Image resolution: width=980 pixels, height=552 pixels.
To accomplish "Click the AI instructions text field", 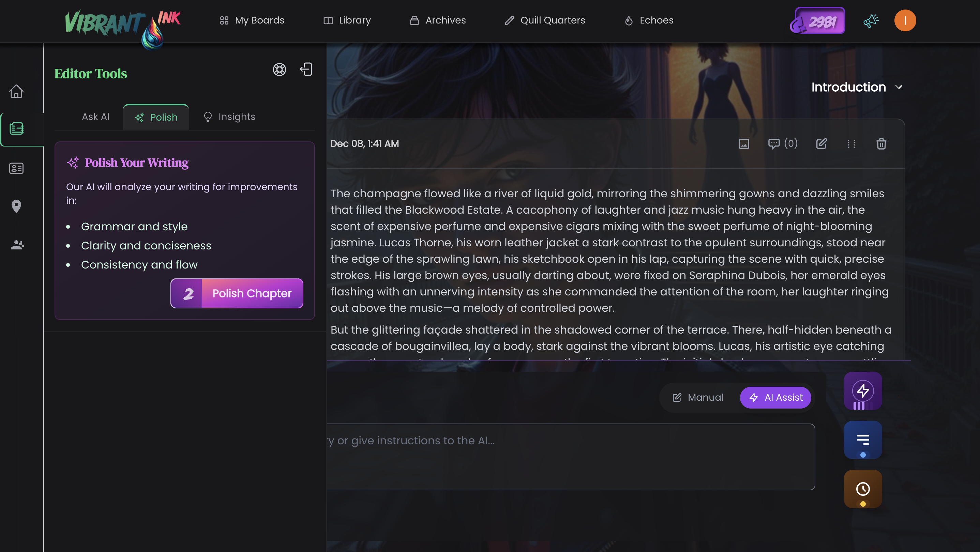I will [571, 456].
